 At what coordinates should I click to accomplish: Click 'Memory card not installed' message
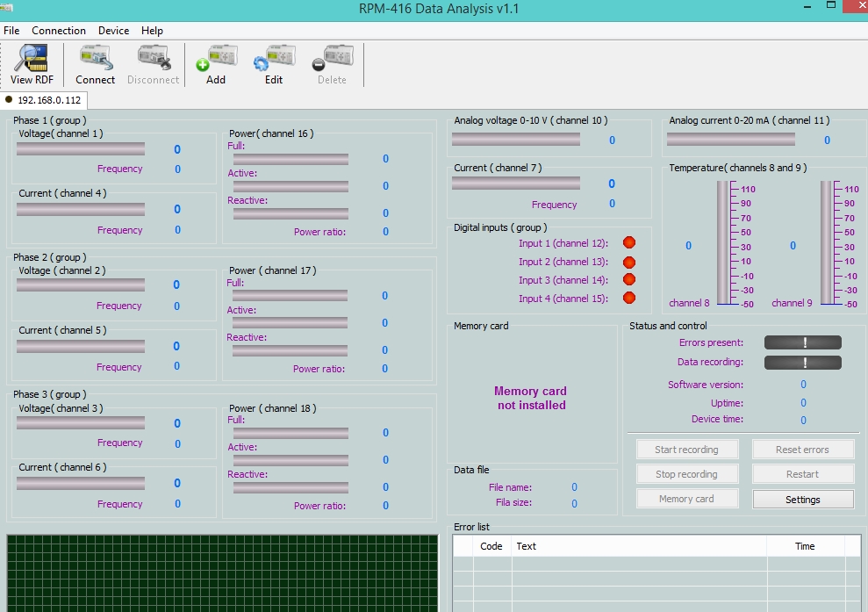click(x=531, y=398)
